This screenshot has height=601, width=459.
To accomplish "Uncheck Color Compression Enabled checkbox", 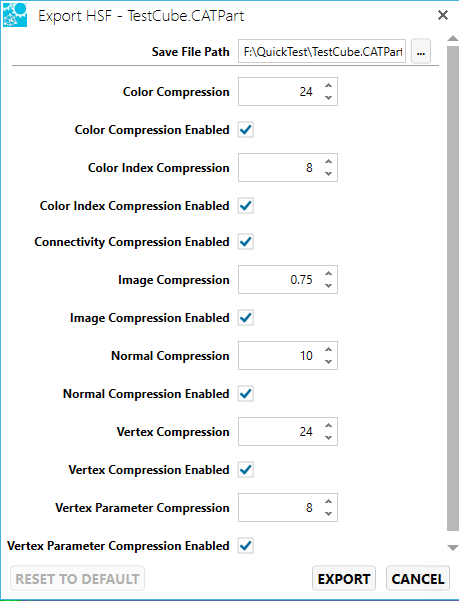I will pos(246,130).
